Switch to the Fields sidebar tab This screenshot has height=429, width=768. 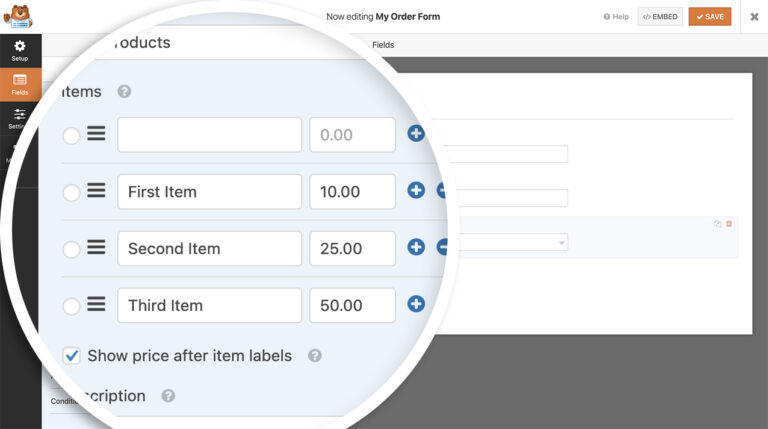[20, 84]
